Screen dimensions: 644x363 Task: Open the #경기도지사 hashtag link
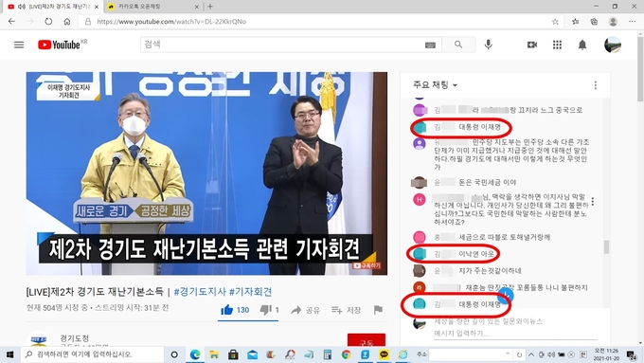pyautogui.click(x=200, y=292)
